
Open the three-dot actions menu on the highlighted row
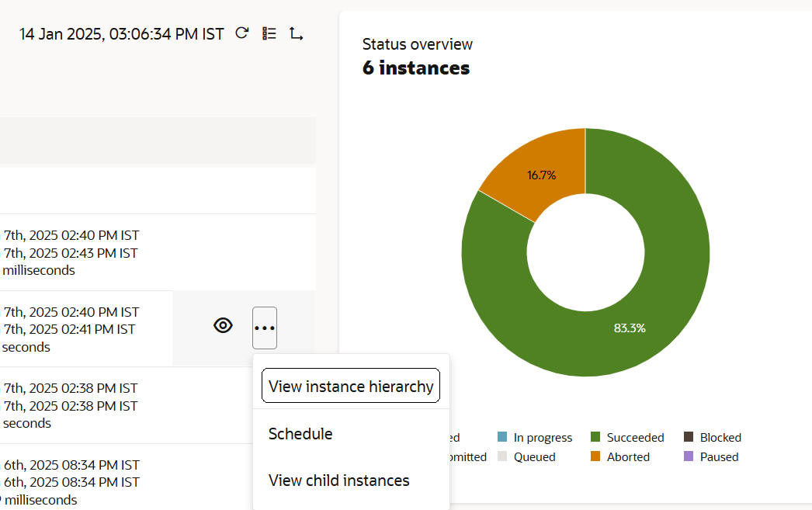click(x=265, y=328)
